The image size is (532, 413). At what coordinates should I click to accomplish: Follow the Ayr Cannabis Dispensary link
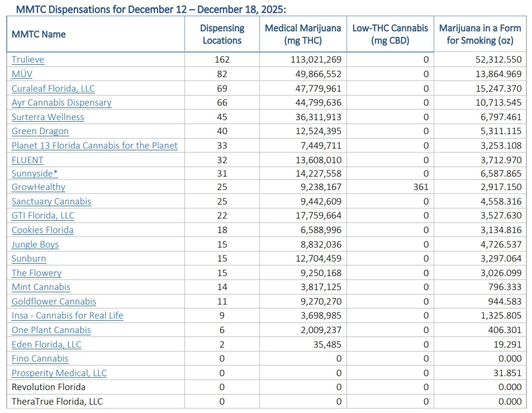61,103
